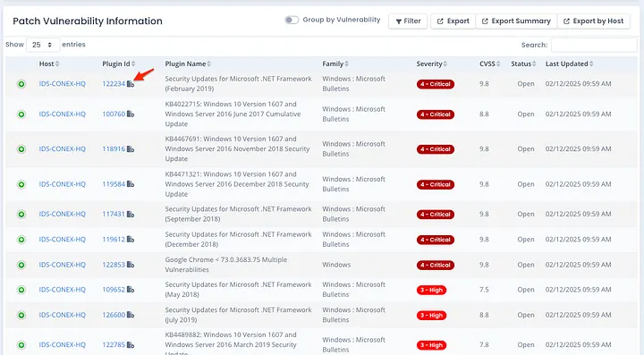644x355 pixels.
Task: Sort table by Plugin Id column
Action: pyautogui.click(x=119, y=63)
